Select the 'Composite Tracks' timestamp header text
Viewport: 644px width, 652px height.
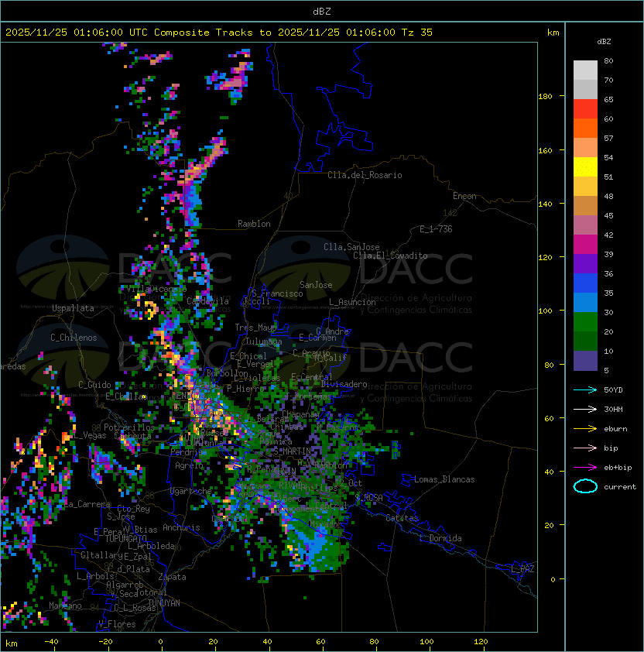tap(219, 33)
